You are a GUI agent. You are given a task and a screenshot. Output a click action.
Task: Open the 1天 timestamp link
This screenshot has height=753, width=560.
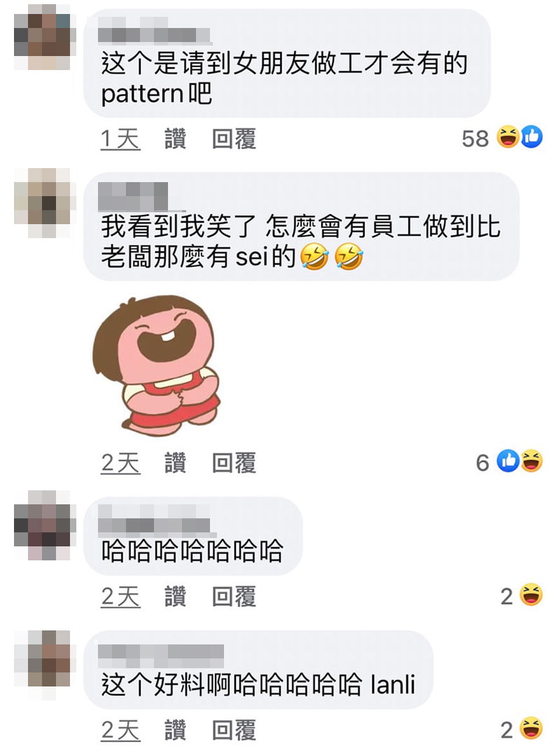click(120, 139)
